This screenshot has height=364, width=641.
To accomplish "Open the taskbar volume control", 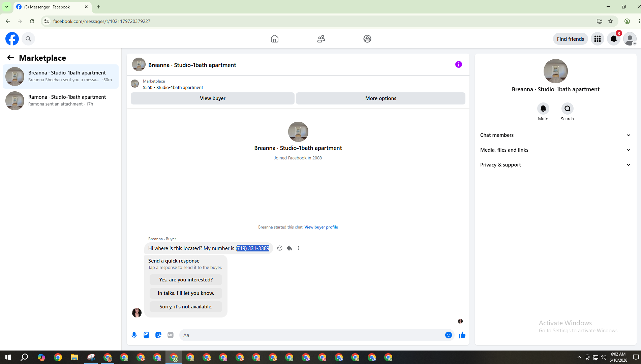I will pos(604,357).
